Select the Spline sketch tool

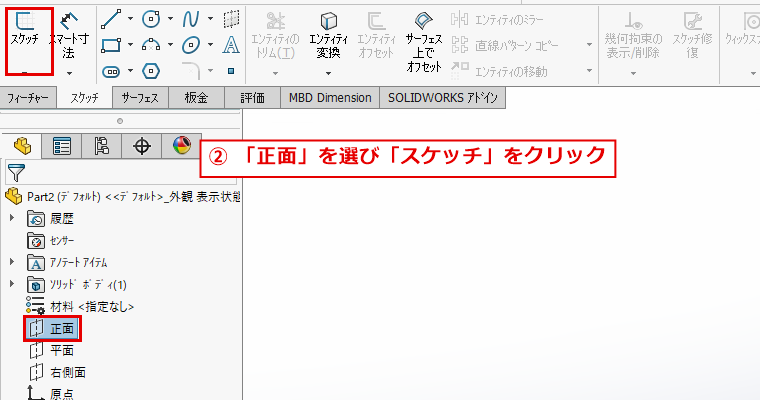[x=190, y=19]
